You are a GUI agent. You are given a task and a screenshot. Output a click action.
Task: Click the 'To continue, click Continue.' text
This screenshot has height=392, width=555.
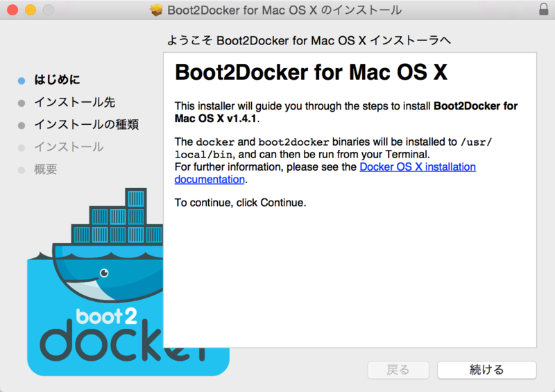[240, 203]
